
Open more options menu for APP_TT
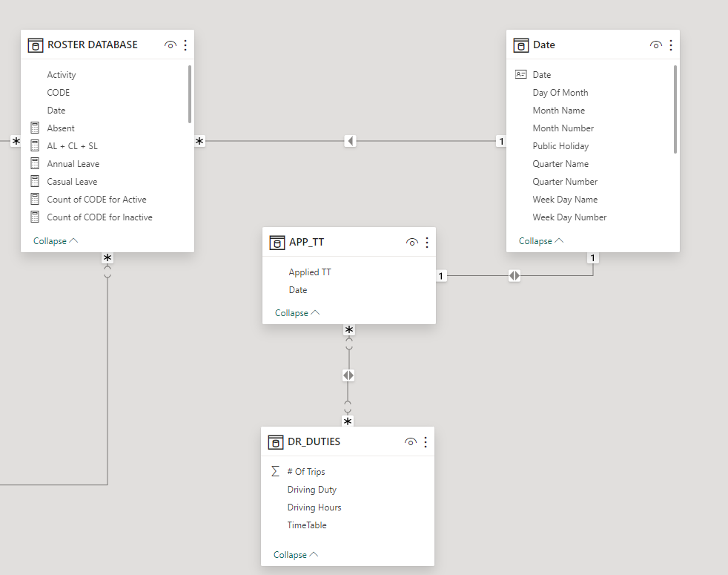click(x=427, y=242)
